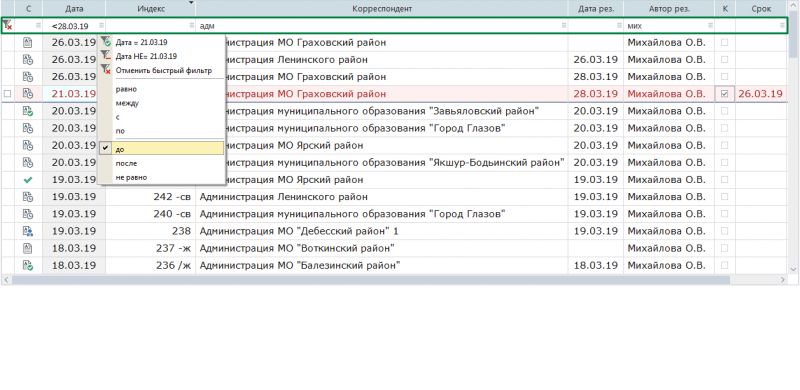
Task: Open filter condition menu for Корреспондент column
Action: click(x=564, y=25)
